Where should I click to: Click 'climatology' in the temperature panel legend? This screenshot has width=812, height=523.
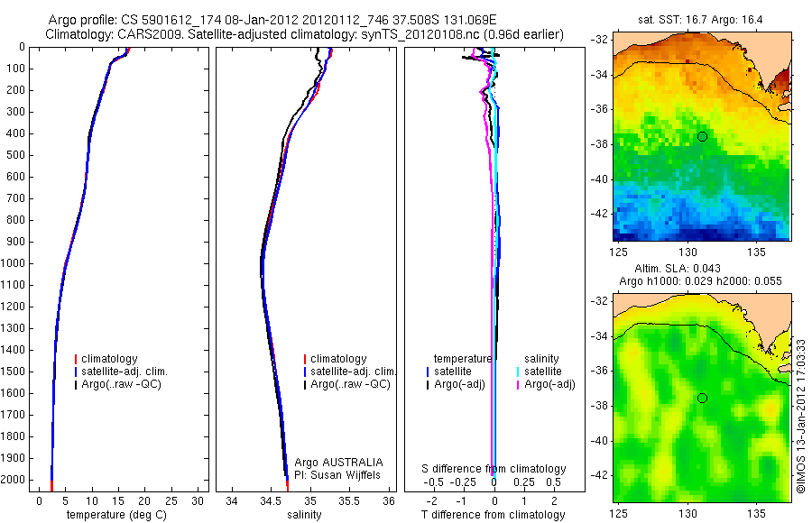click(109, 359)
